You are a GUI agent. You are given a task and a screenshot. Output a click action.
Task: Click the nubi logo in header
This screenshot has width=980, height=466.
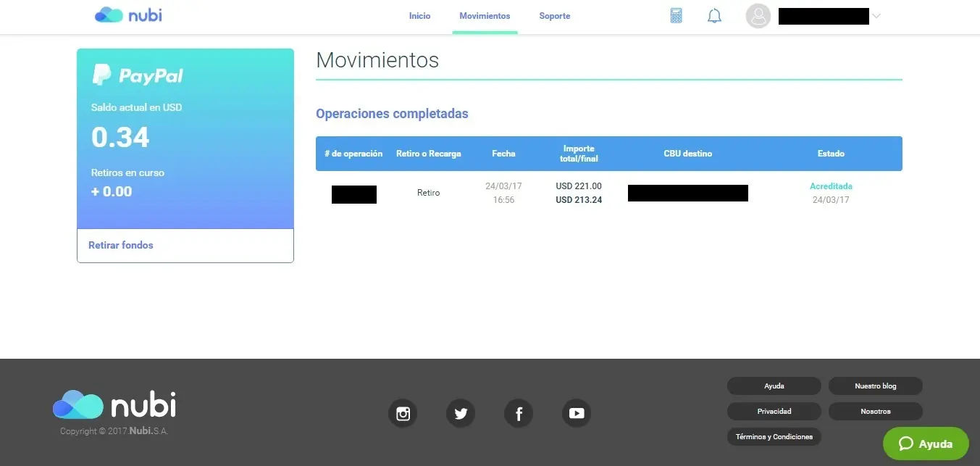[128, 14]
